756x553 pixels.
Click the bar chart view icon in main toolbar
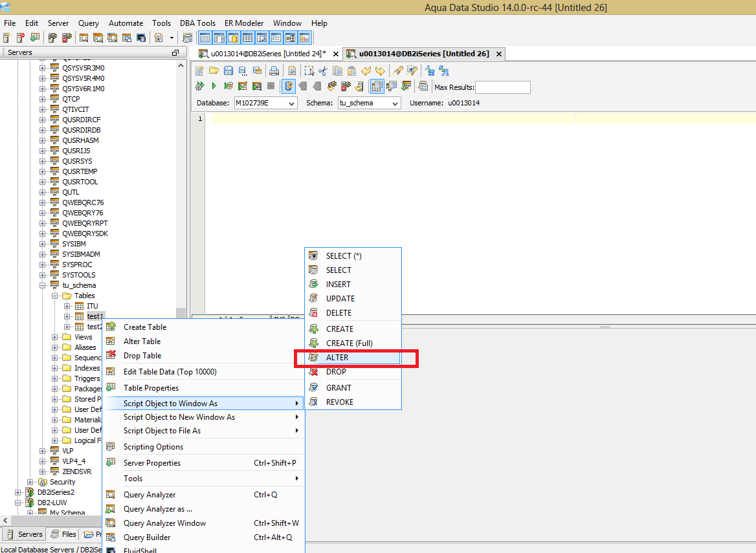pyautogui.click(x=304, y=38)
